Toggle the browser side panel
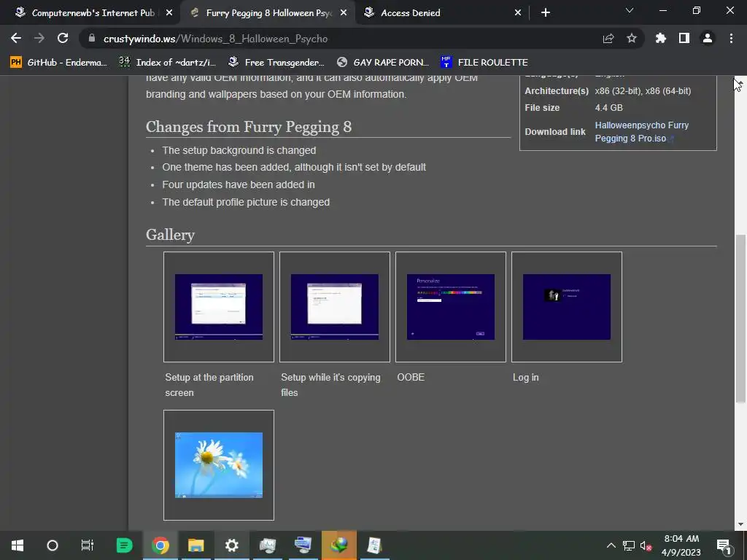The height and width of the screenshot is (560, 747). 684,39
